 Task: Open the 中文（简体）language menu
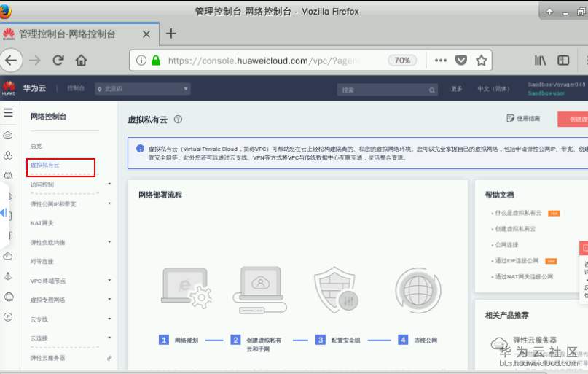[493, 89]
